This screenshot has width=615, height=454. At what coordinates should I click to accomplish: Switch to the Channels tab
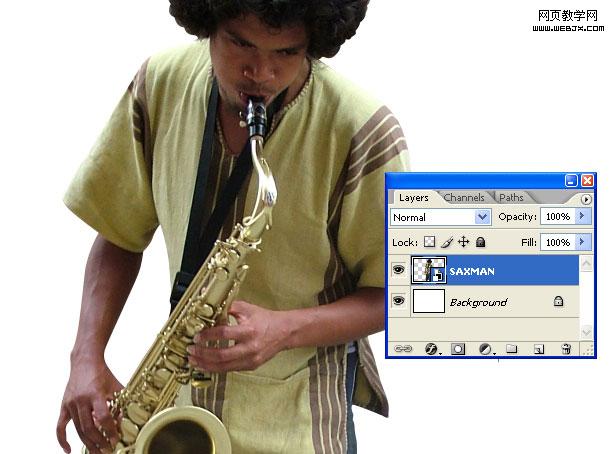click(x=464, y=197)
